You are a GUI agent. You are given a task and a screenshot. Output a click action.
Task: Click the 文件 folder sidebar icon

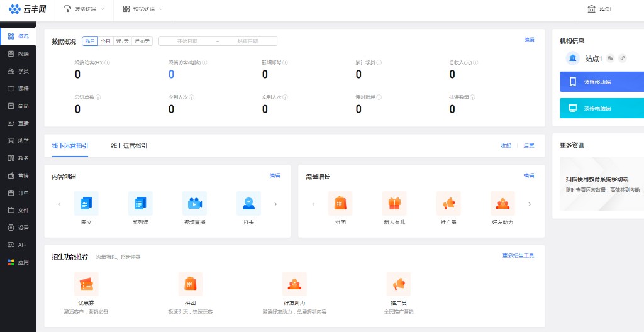11,210
